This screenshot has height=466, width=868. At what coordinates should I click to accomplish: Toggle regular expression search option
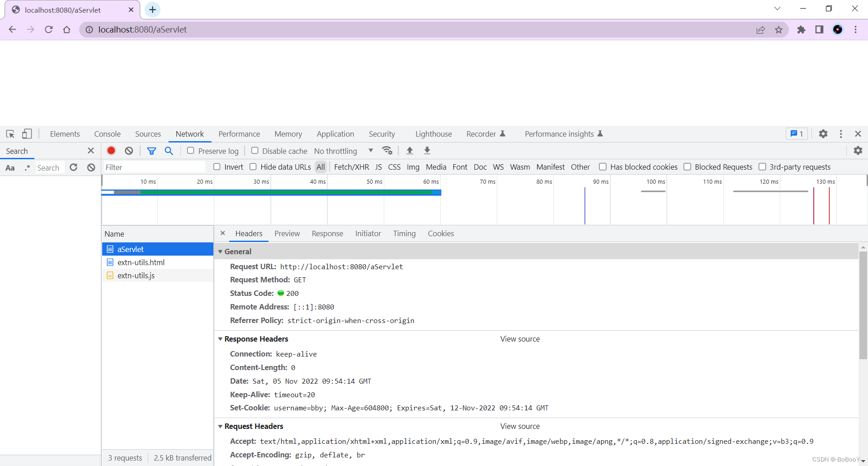[28, 168]
